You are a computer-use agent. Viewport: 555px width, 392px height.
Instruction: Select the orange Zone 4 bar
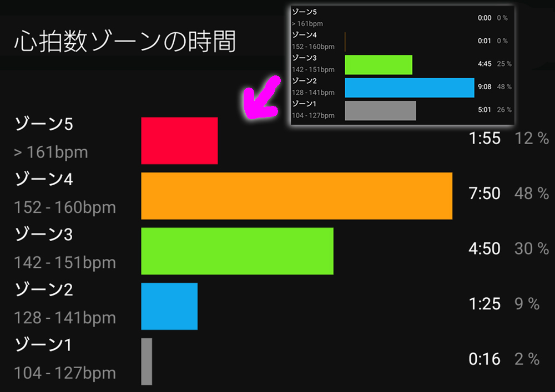(296, 196)
